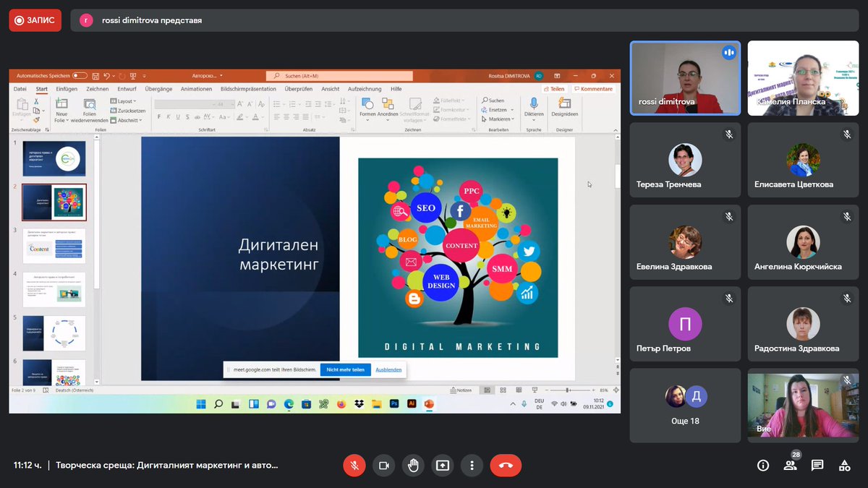Click Nicht mehr teilen to stop sharing

click(346, 369)
